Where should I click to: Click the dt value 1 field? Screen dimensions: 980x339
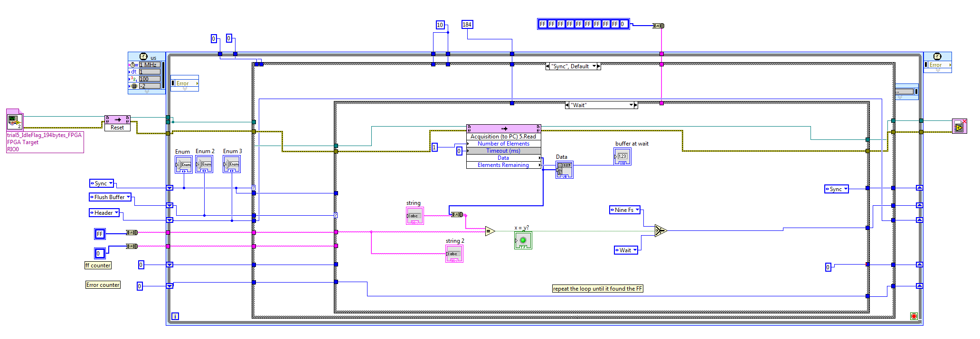(150, 72)
